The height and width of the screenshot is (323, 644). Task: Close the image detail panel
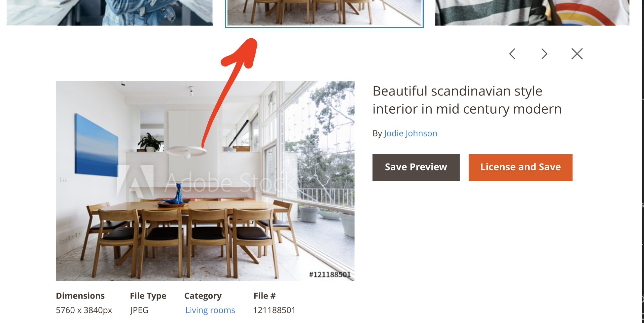(577, 54)
